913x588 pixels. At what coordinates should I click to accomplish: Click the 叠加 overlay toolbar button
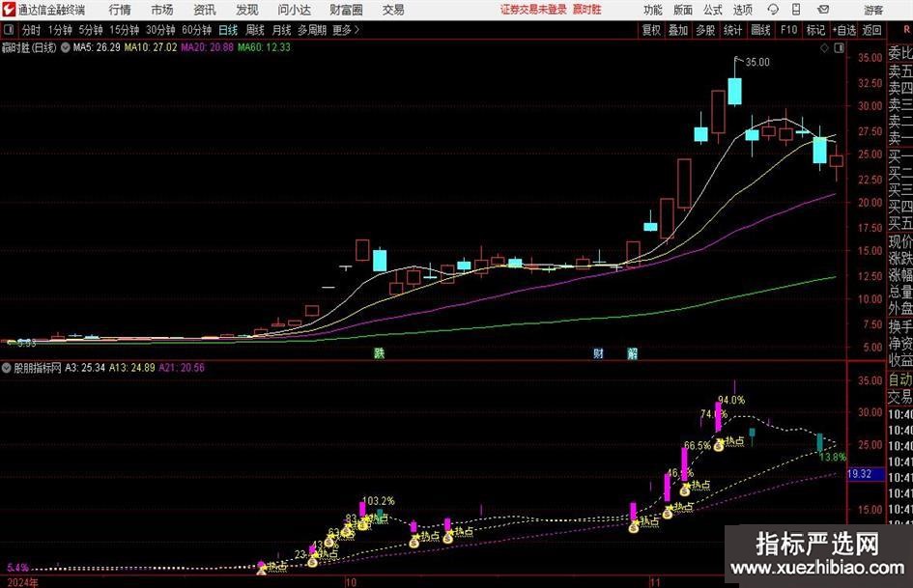(678, 30)
